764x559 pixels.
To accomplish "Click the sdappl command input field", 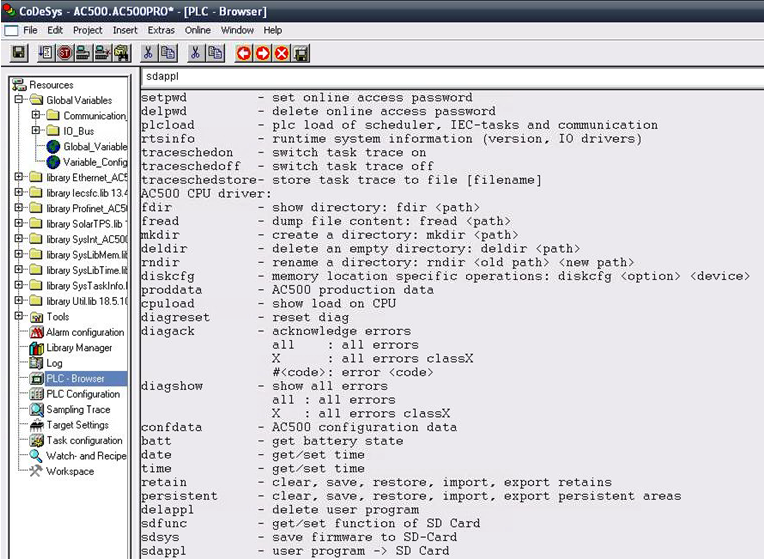I will [x=450, y=76].
